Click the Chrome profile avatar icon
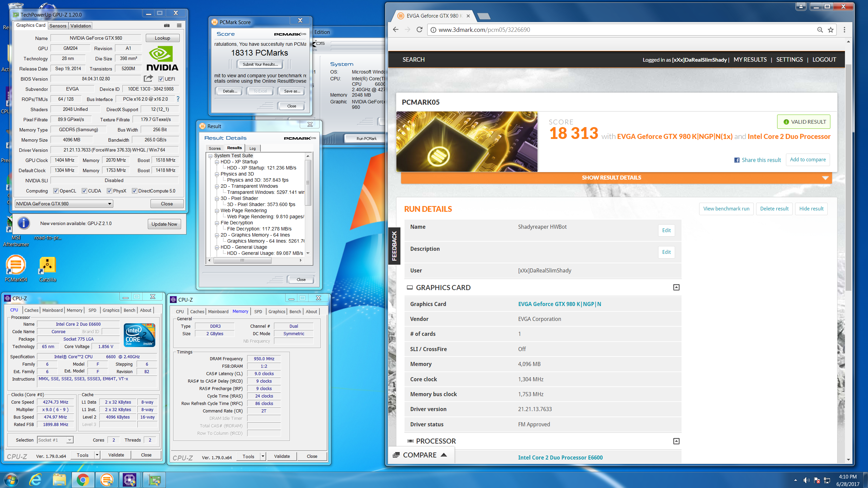Viewport: 868px width, 488px height. click(x=801, y=6)
